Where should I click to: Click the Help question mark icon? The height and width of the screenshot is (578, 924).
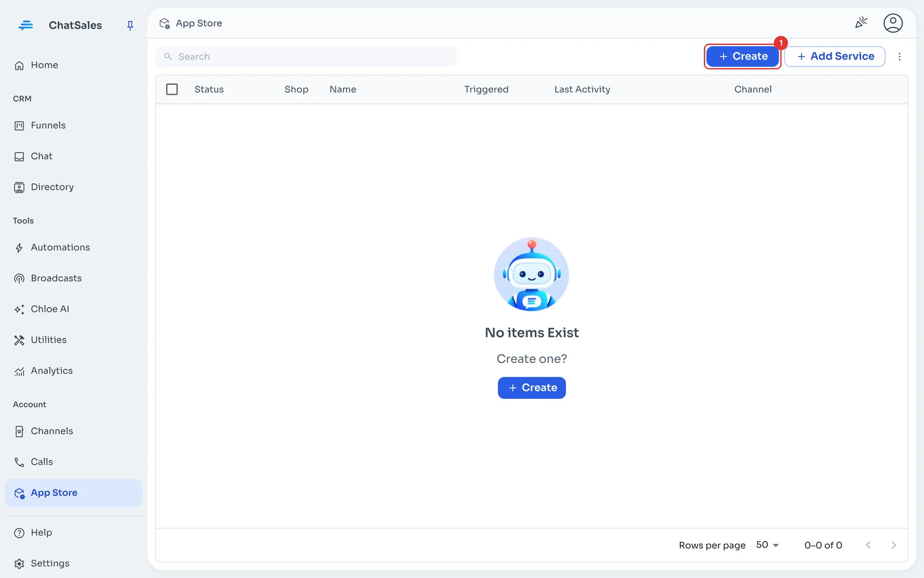19,533
